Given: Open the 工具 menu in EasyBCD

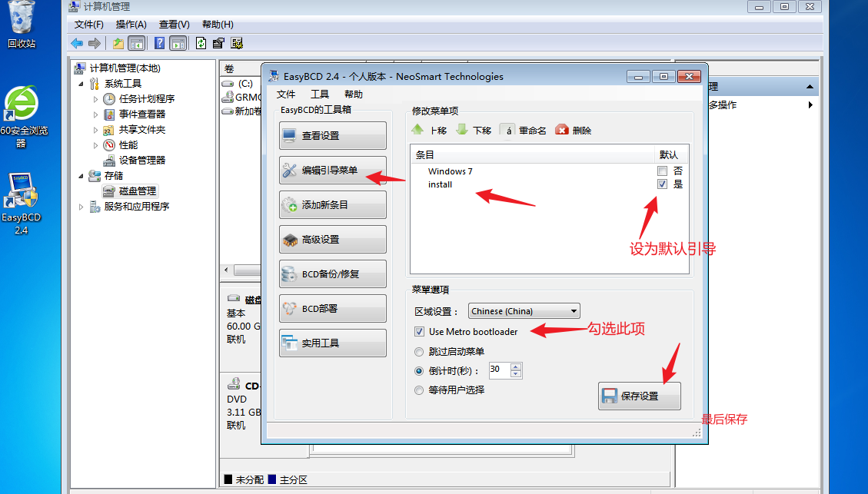Looking at the screenshot, I should [320, 94].
